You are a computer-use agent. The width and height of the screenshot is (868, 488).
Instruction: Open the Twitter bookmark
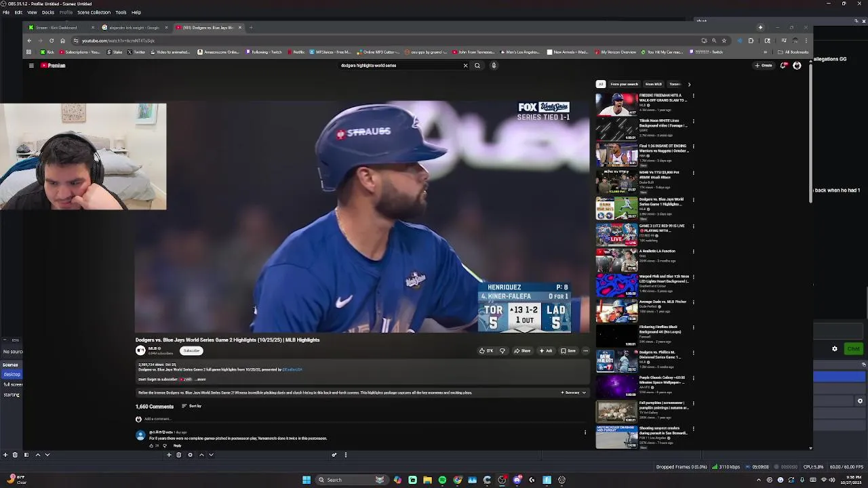point(136,52)
